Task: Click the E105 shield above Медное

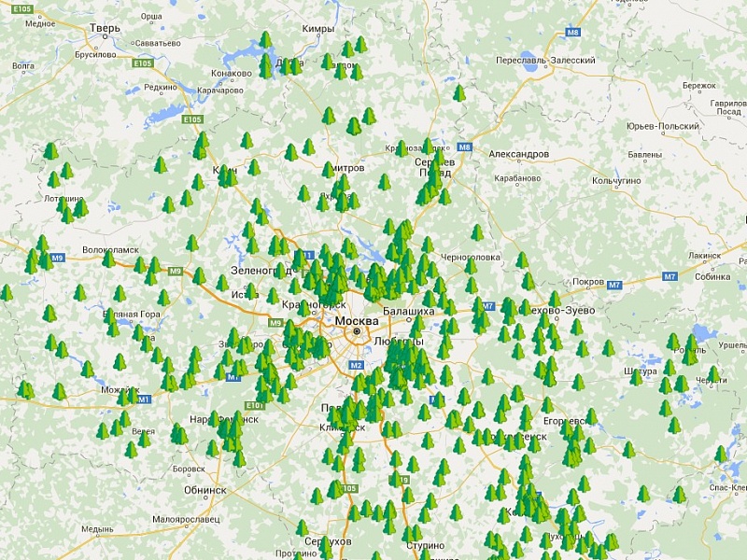Action: (22, 9)
